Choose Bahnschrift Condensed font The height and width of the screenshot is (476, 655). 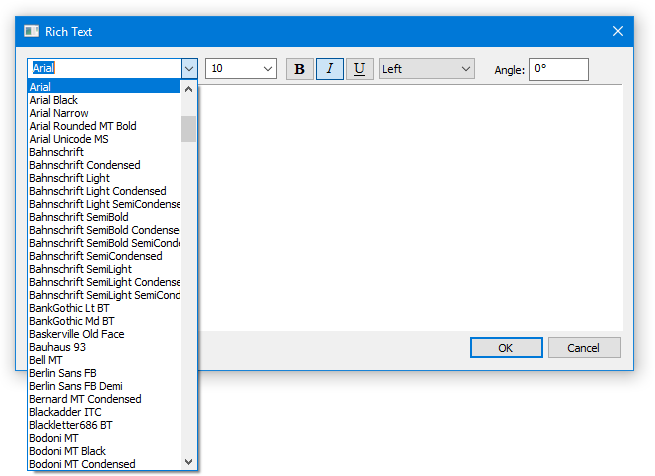104,165
